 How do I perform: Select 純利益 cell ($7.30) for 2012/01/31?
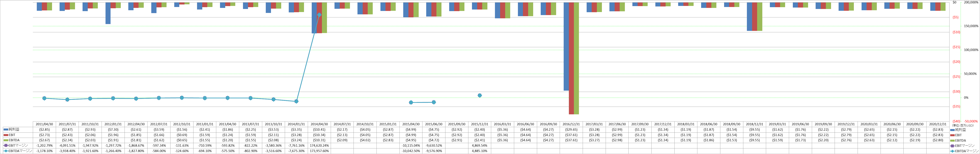(x=113, y=130)
